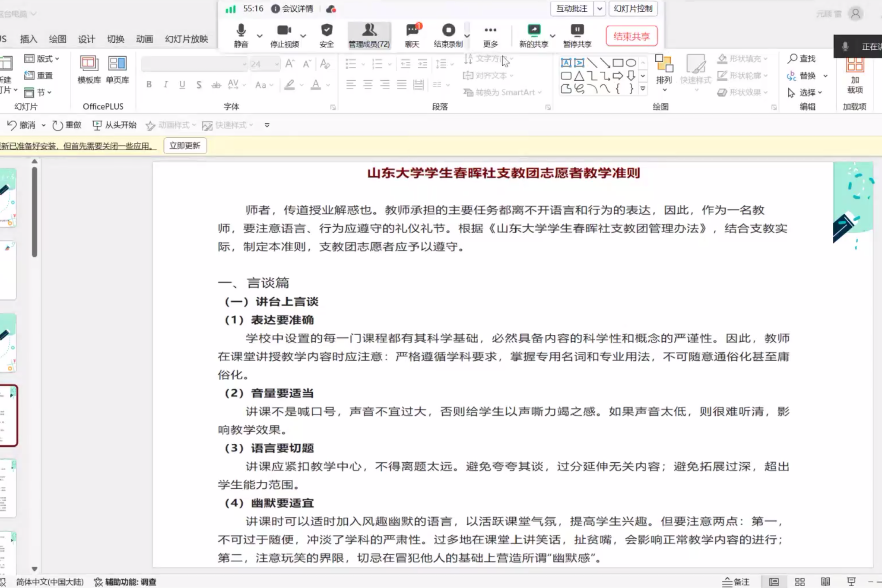Open the Animations ribbon tab

pos(144,39)
